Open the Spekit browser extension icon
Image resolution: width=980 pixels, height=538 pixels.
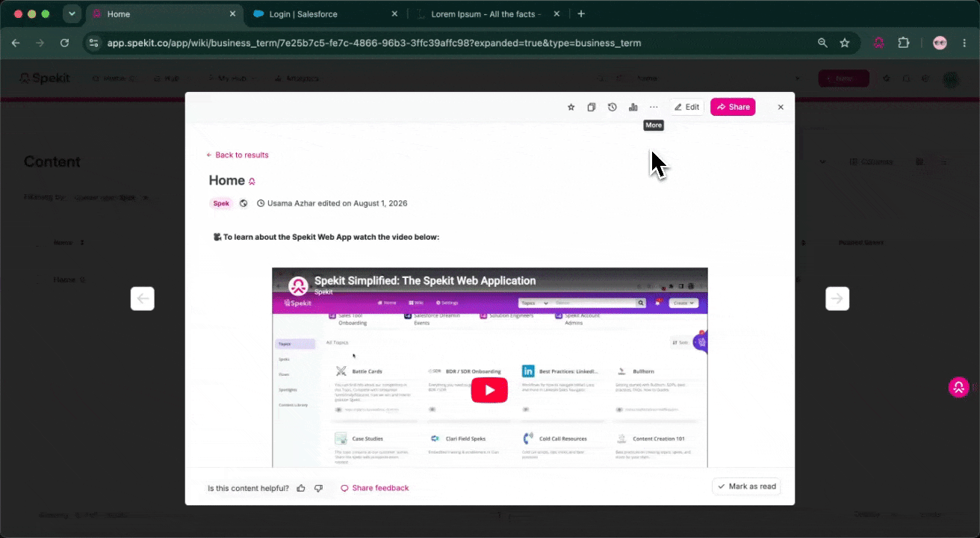tap(879, 43)
